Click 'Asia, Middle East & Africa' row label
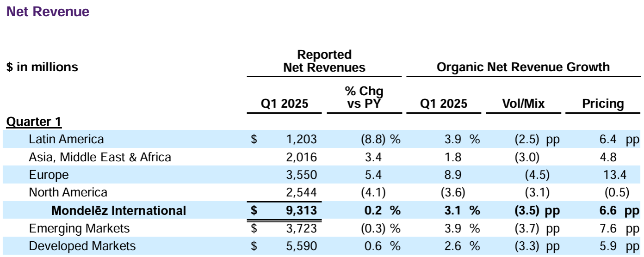This screenshot has height=257, width=644. [x=100, y=157]
